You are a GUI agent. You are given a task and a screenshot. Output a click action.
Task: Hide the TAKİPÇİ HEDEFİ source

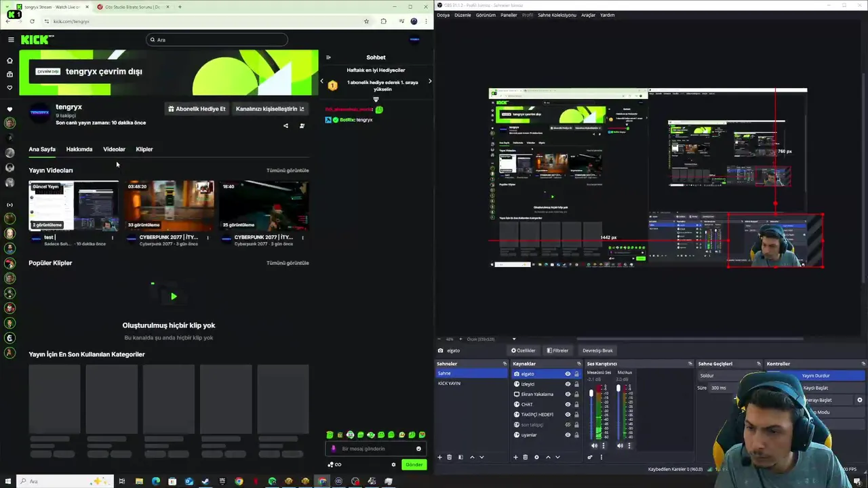[568, 415]
